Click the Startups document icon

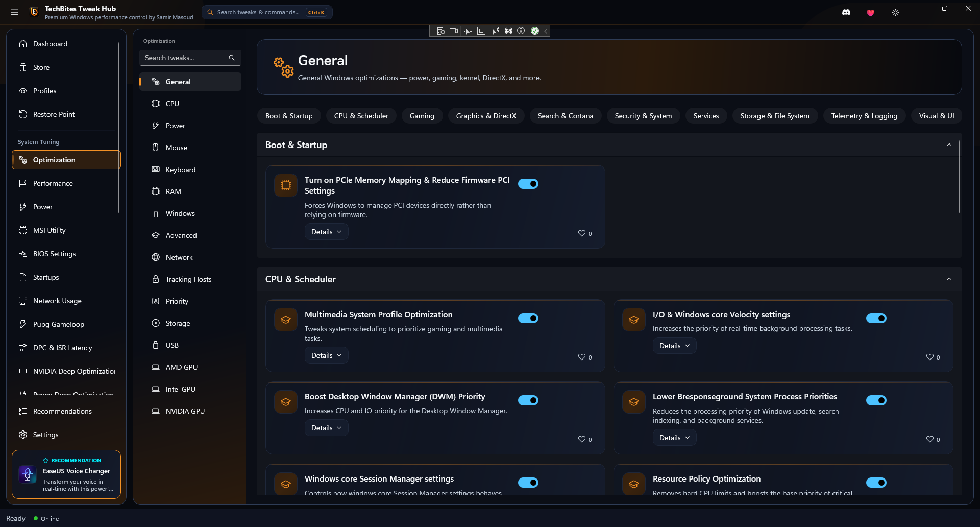click(x=23, y=277)
